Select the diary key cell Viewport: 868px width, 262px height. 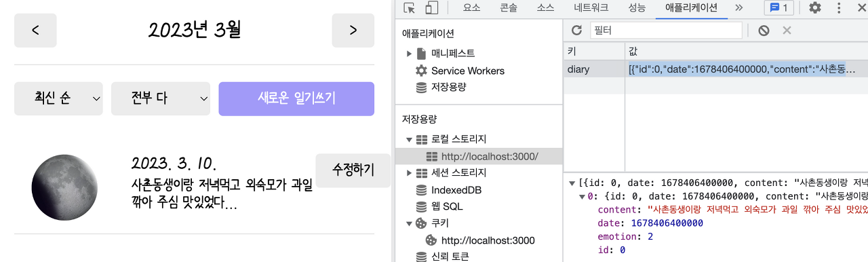click(594, 69)
